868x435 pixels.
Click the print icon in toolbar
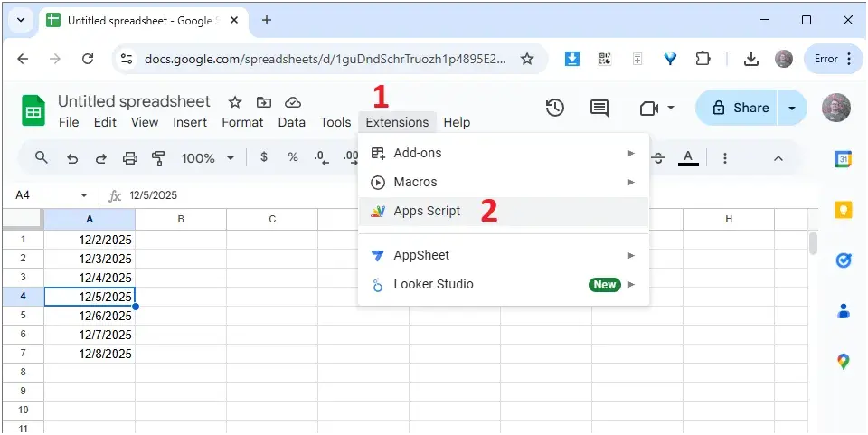coord(130,158)
